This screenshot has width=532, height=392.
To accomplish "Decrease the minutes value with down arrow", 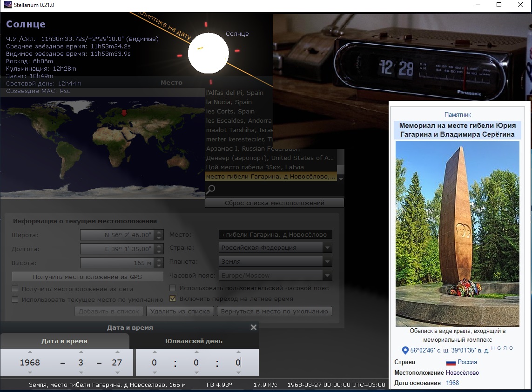I will click(196, 372).
